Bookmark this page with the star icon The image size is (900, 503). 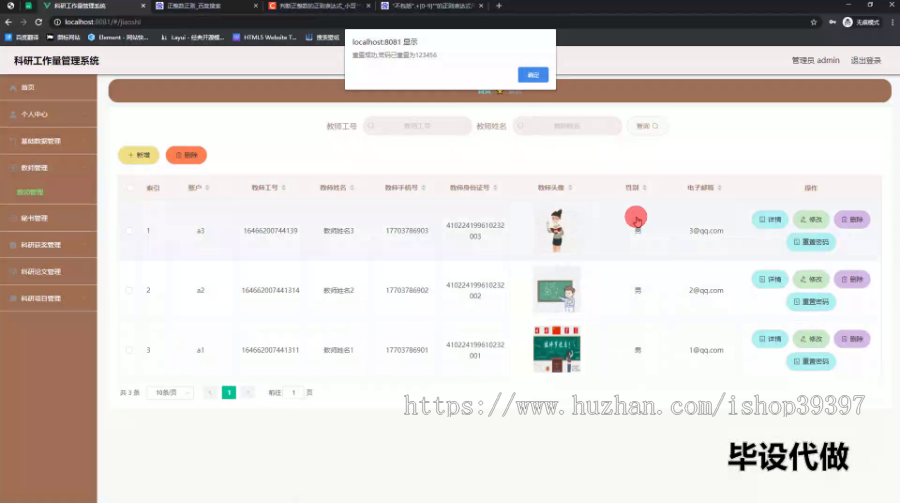coord(813,22)
